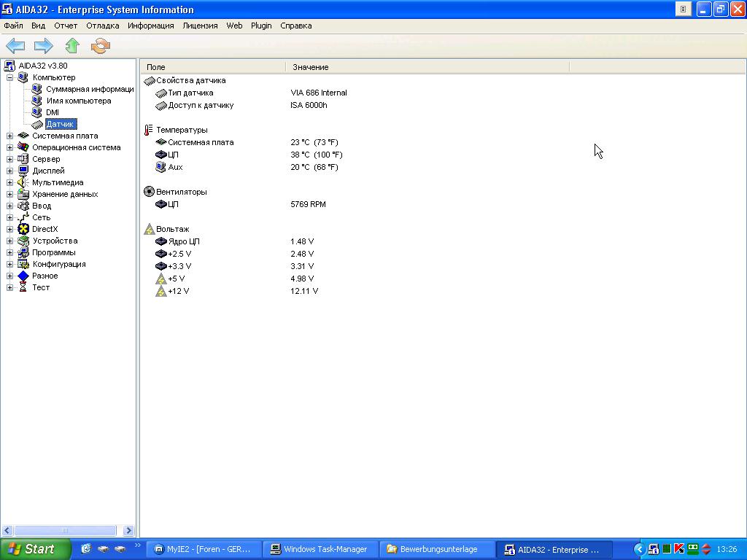Open the Windows Start menu
Viewport: 747px width, 560px height.
tap(34, 549)
